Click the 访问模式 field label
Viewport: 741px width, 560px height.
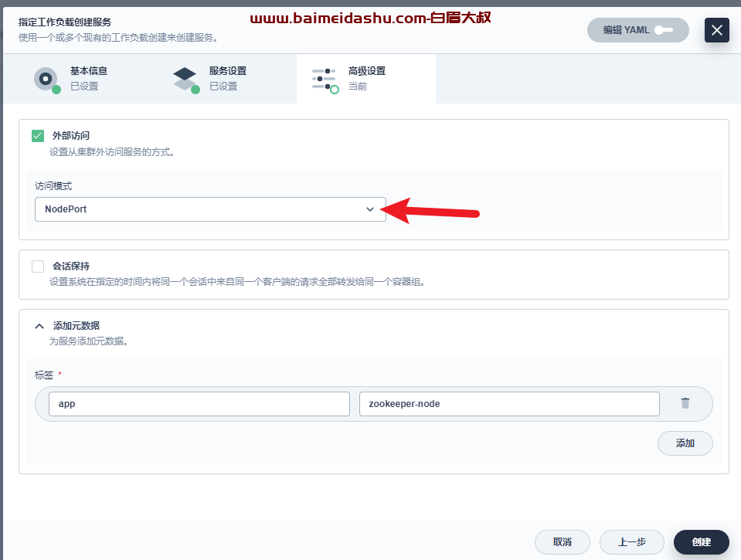53,186
